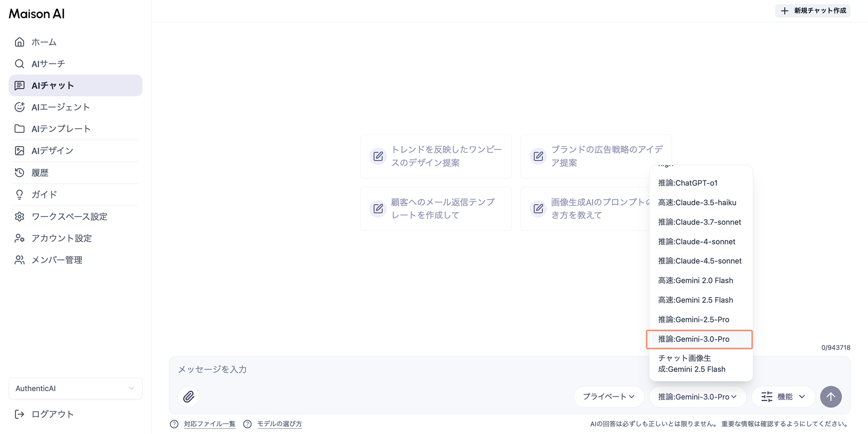The width and height of the screenshot is (868, 434).
Task: Open the 対応ファイル一覧 link
Action: (209, 424)
